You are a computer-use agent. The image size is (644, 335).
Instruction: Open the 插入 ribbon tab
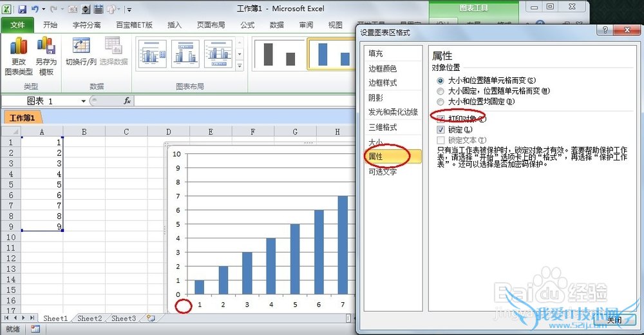(175, 25)
